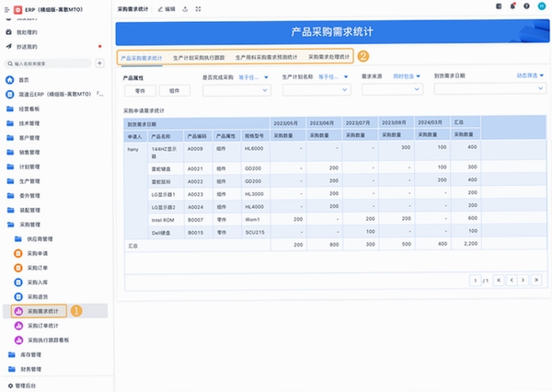Click the Intel ROM product name cell
Screen dimensions: 552x392
coord(166,220)
